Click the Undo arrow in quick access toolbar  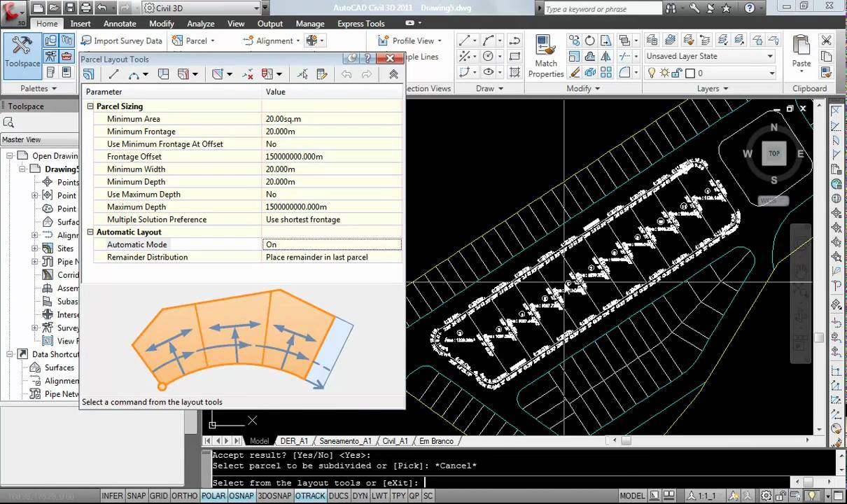(102, 8)
